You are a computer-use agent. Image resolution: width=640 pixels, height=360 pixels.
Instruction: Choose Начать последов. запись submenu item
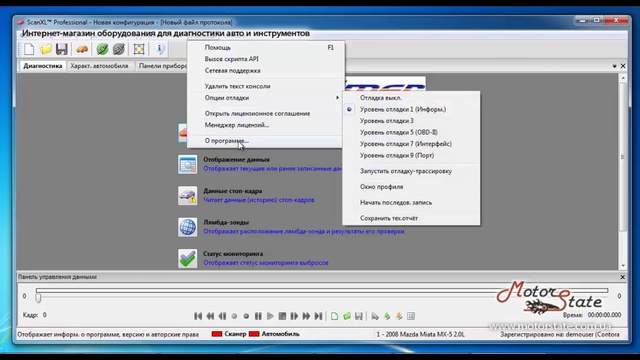tap(411, 202)
